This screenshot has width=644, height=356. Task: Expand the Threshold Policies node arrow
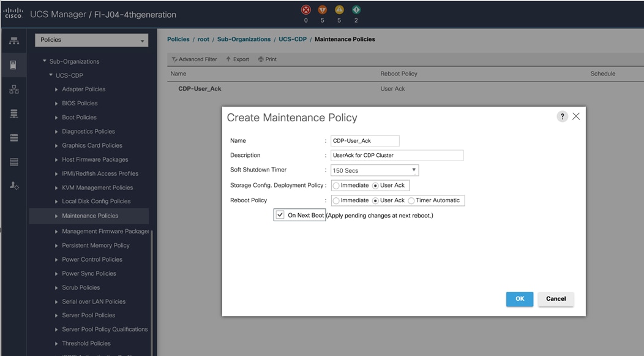(x=56, y=343)
